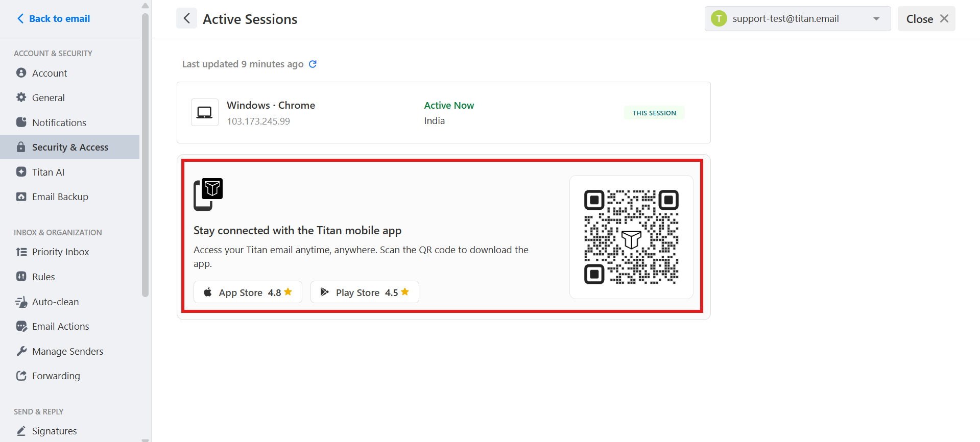Open Email Backup settings

[70, 197]
